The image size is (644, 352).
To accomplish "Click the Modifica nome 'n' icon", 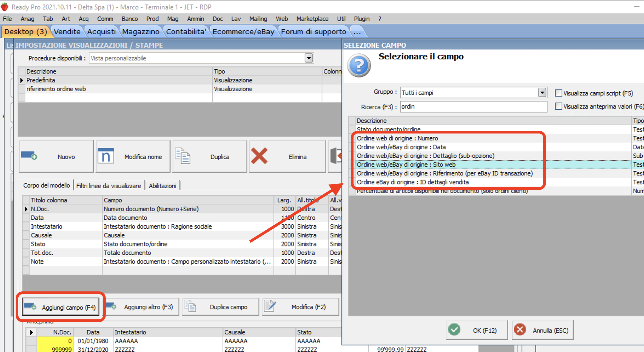I will (106, 156).
